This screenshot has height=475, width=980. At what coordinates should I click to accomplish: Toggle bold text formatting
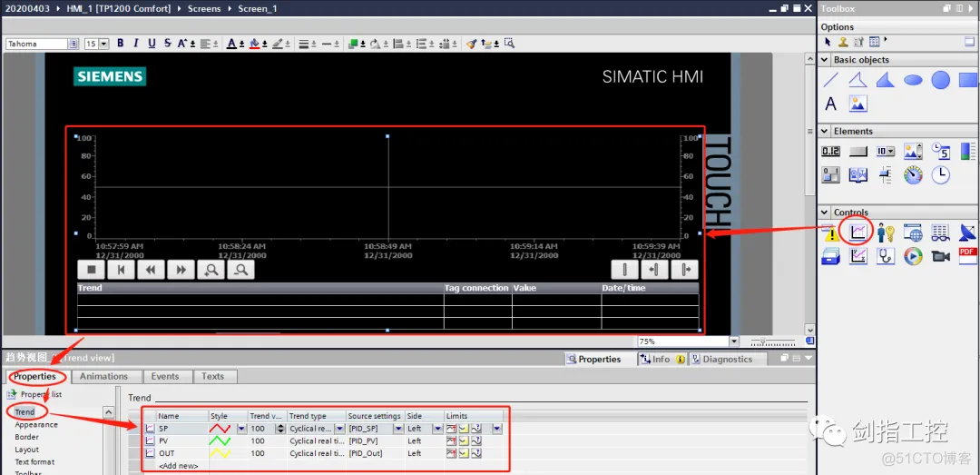120,44
